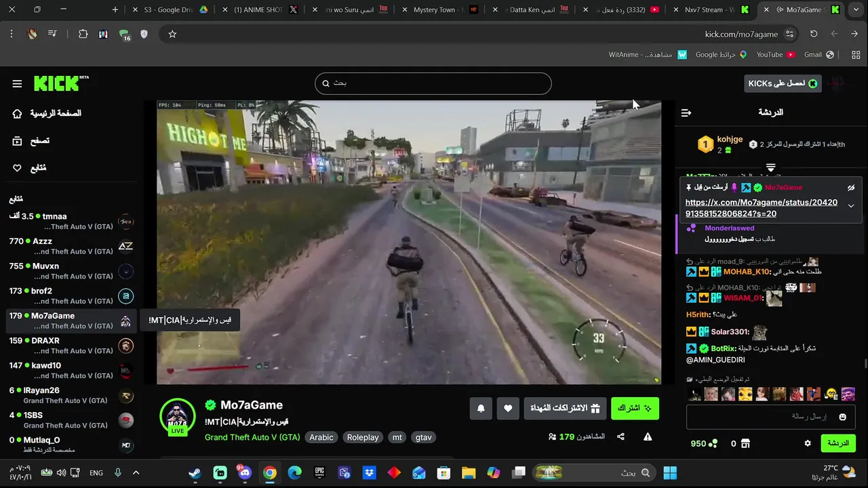Click the Mo7aGame channel name
Screen dimensions: 868x488
[x=252, y=405]
